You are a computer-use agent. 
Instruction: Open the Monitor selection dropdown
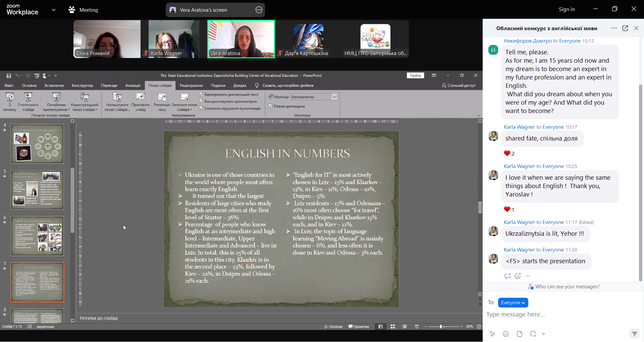(334, 97)
